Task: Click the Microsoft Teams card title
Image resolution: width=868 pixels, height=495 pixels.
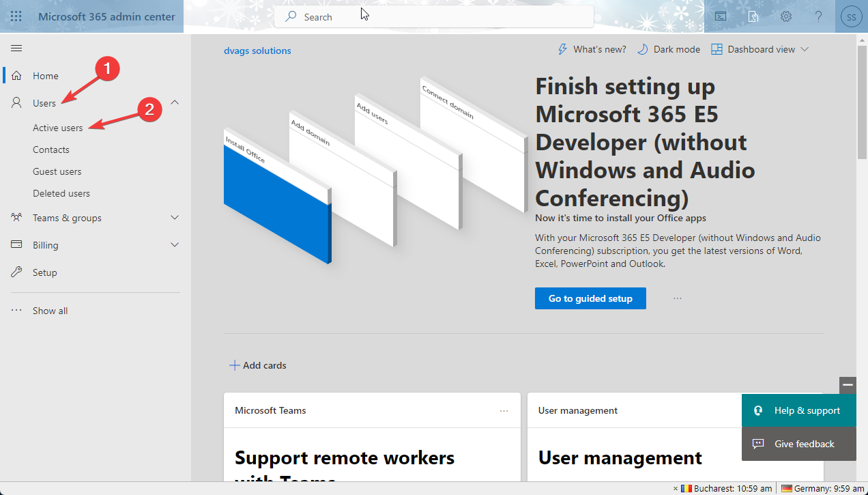Action: (270, 410)
